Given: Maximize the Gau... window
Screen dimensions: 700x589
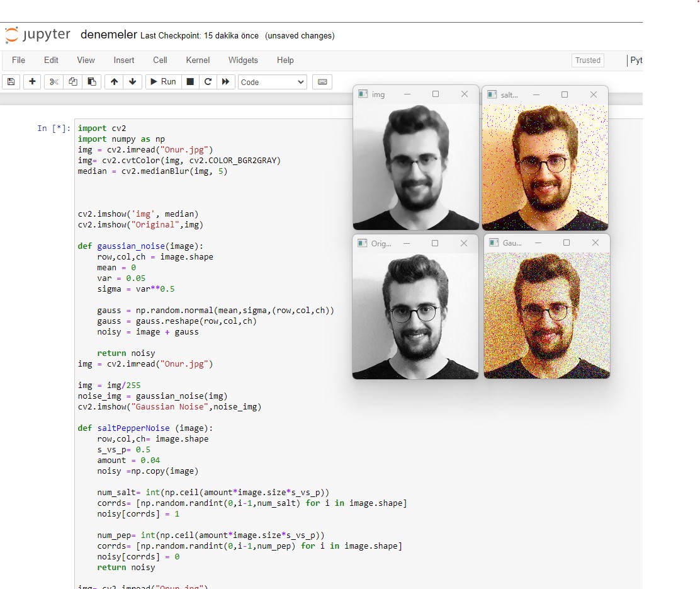Looking at the screenshot, I should pos(567,242).
